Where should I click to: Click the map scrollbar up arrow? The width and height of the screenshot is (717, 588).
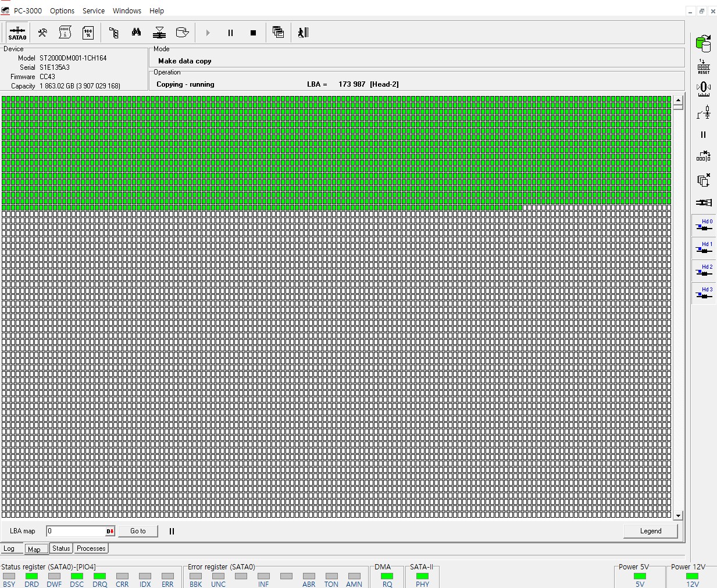click(x=678, y=100)
